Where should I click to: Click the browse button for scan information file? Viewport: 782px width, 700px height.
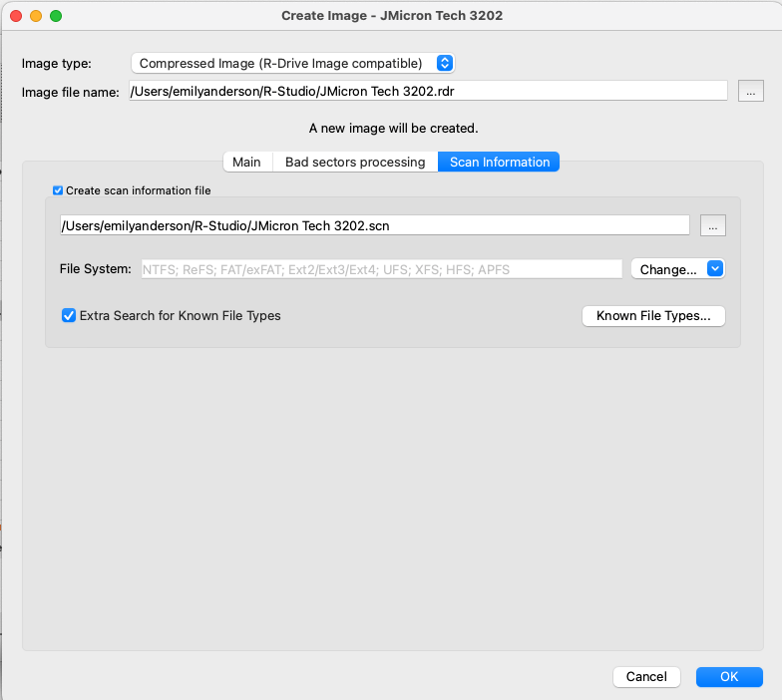click(712, 225)
